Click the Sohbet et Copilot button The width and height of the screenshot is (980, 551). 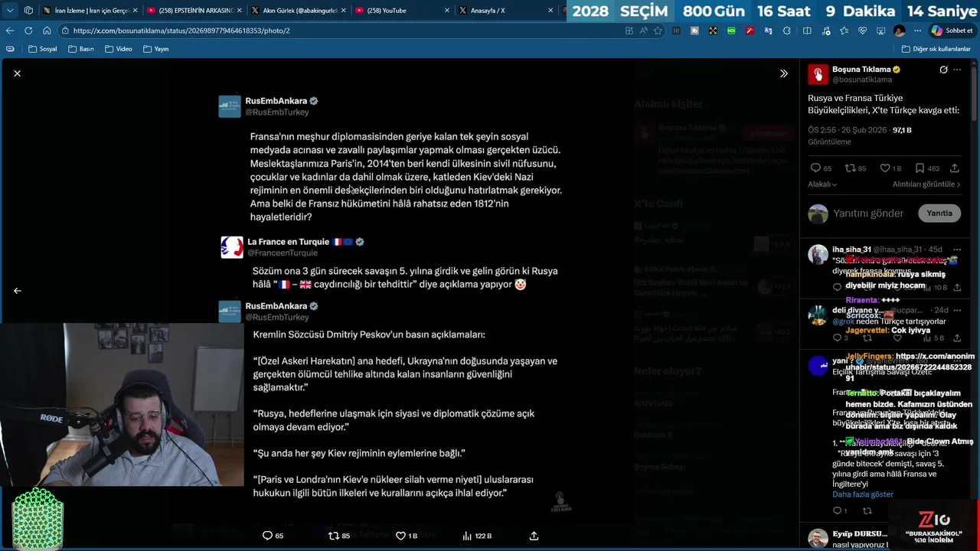pos(952,31)
